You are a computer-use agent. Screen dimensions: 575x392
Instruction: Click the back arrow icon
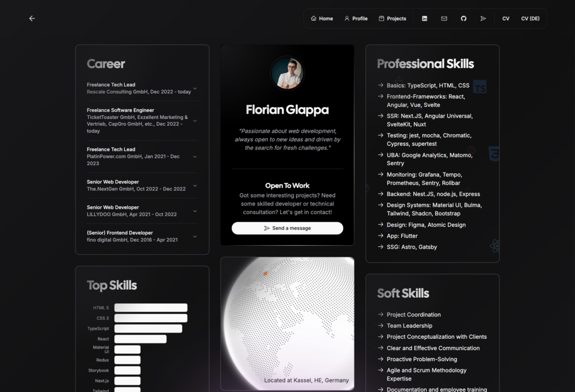click(x=32, y=18)
